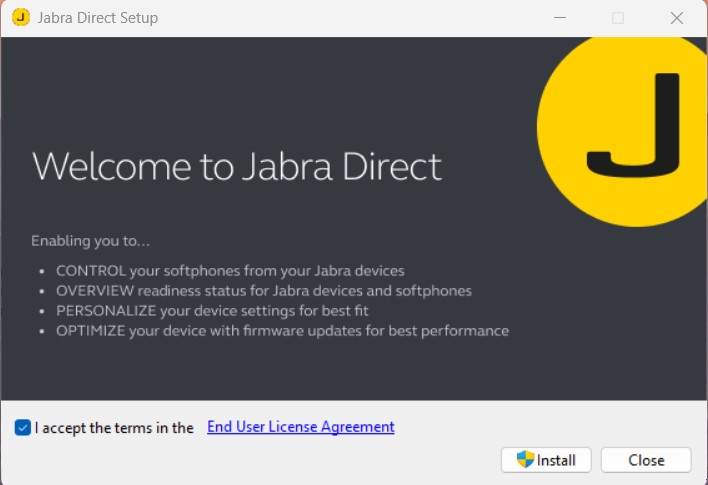This screenshot has height=485, width=708.
Task: Click the greyed-out maximize window button
Action: click(x=618, y=18)
